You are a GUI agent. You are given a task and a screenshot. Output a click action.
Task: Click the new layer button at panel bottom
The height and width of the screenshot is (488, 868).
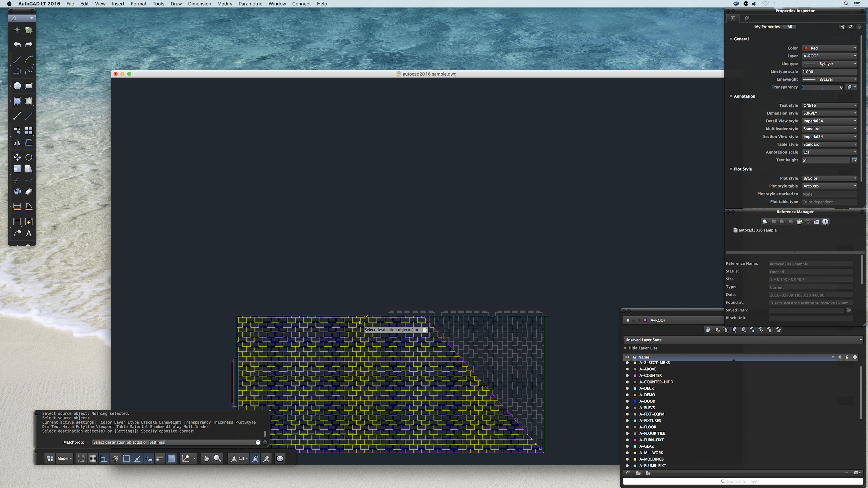point(628,473)
